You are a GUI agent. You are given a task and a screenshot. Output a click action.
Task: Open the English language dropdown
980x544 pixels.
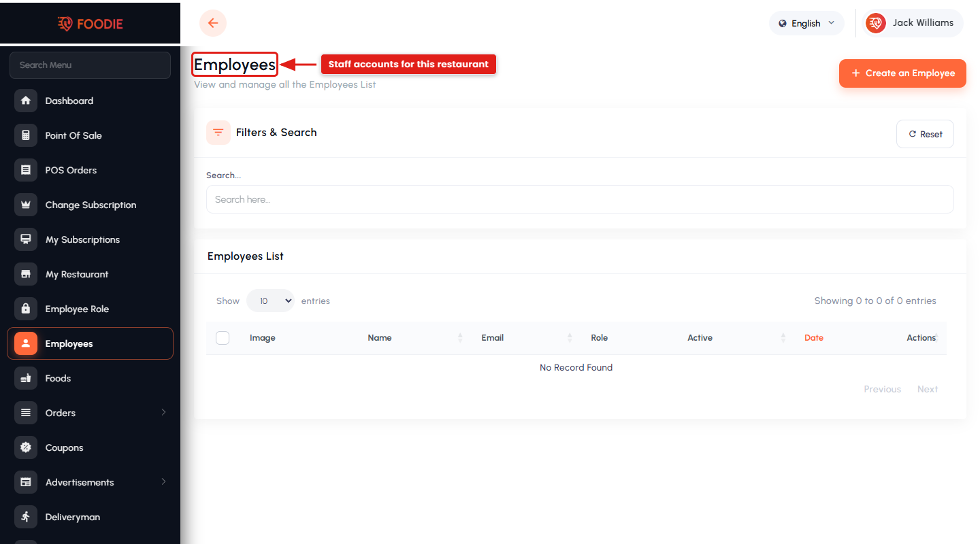[806, 23]
